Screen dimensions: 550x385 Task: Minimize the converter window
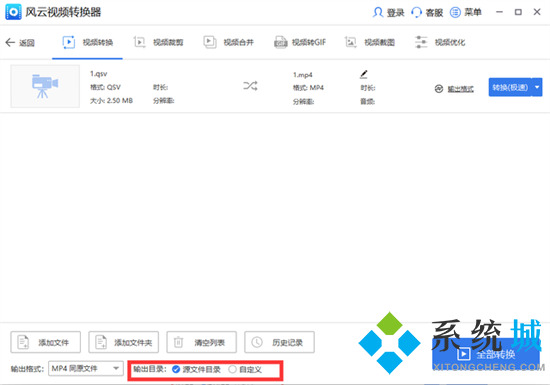click(x=499, y=12)
